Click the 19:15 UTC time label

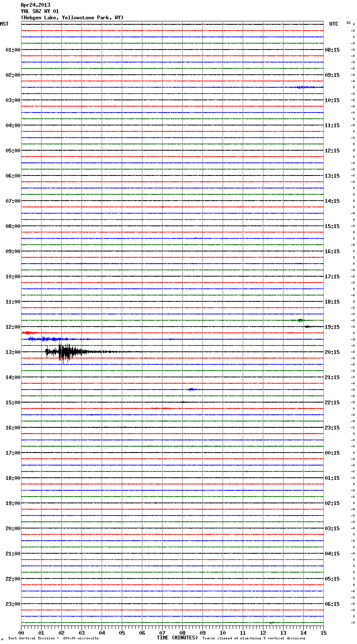click(x=332, y=327)
